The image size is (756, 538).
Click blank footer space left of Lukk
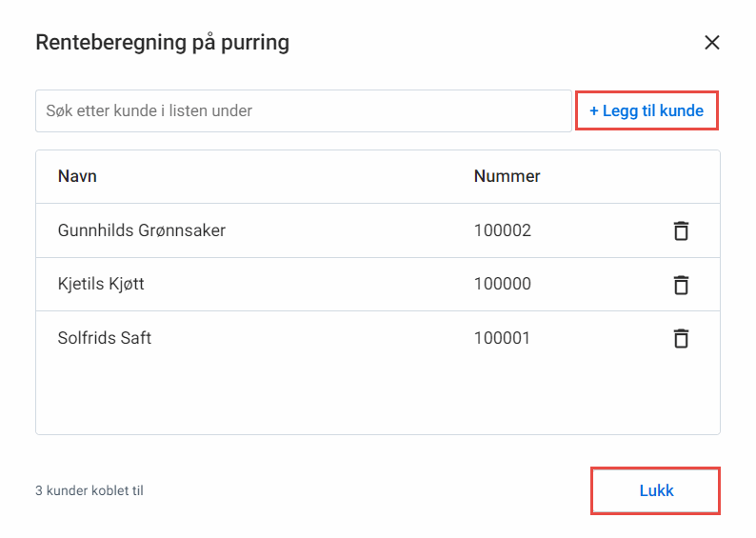click(x=367, y=490)
